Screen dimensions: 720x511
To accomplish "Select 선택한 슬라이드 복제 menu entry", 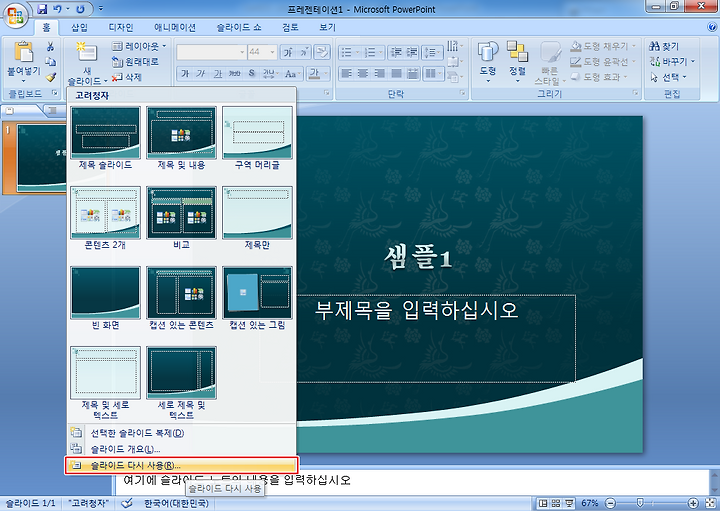I will click(181, 433).
